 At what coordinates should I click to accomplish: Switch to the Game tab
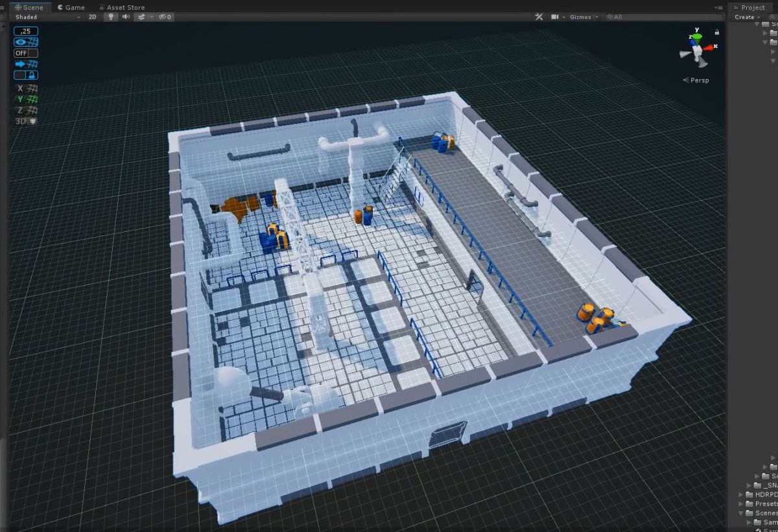point(71,7)
